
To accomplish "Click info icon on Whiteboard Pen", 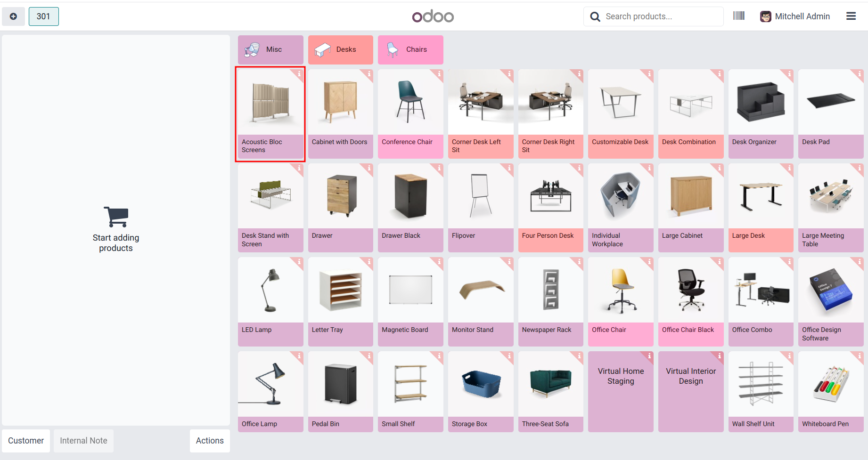I will pyautogui.click(x=860, y=356).
